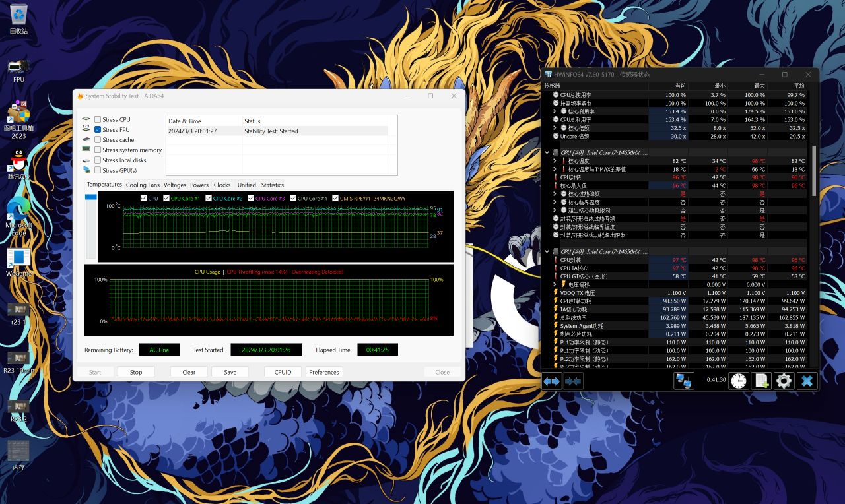
Task: Expand the 超出核心功耗限制 row
Action: tap(555, 210)
